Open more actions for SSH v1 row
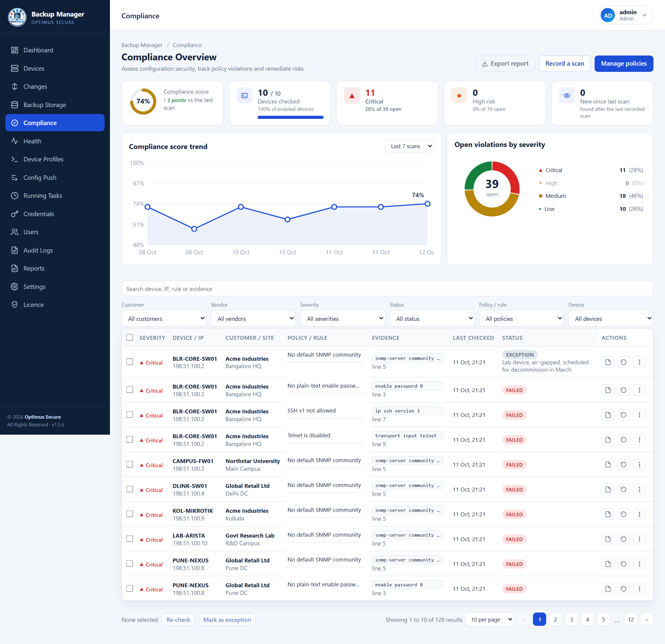The image size is (665, 644). pos(639,415)
